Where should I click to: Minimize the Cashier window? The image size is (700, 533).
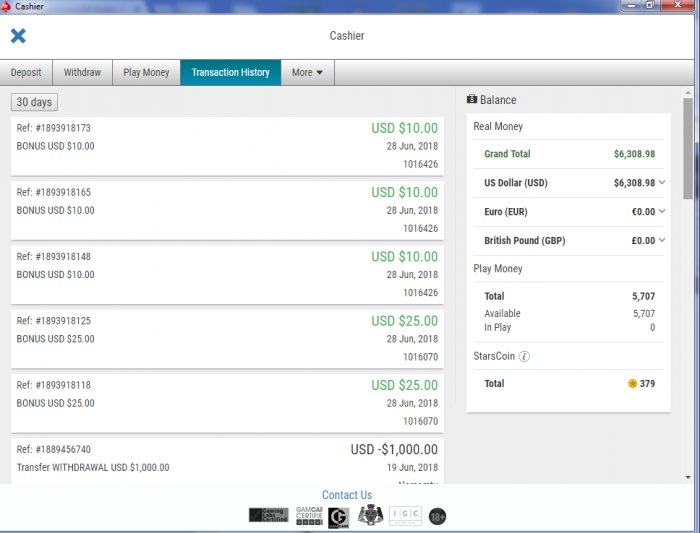(631, 5)
